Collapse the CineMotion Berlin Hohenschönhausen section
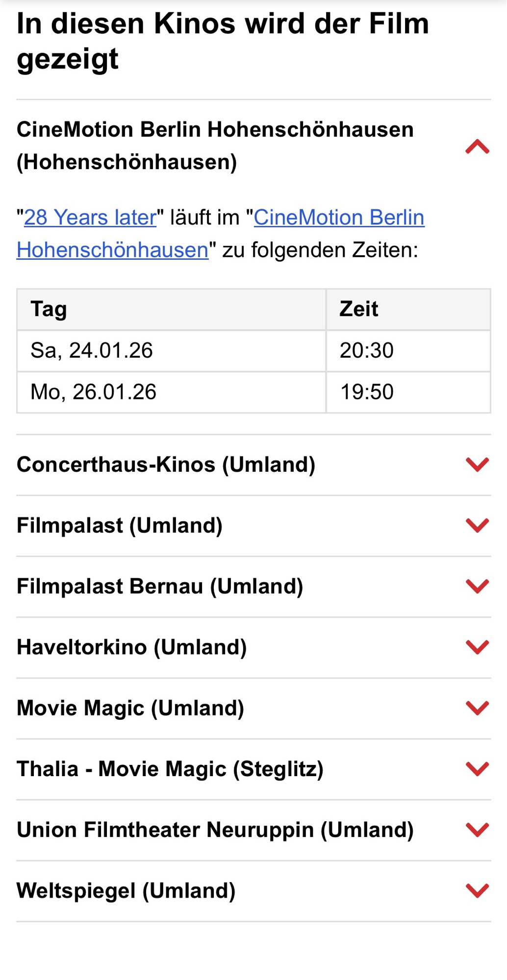The width and height of the screenshot is (507, 980). point(477,147)
